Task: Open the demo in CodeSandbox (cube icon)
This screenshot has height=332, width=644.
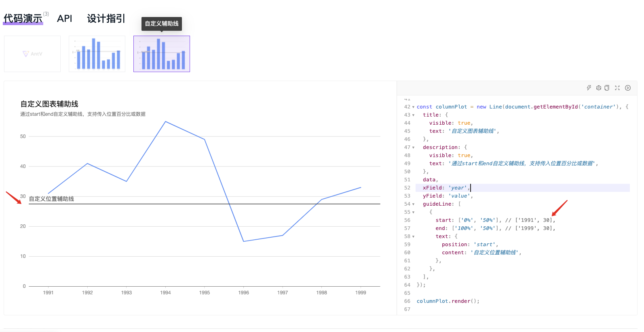Action: 599,88
